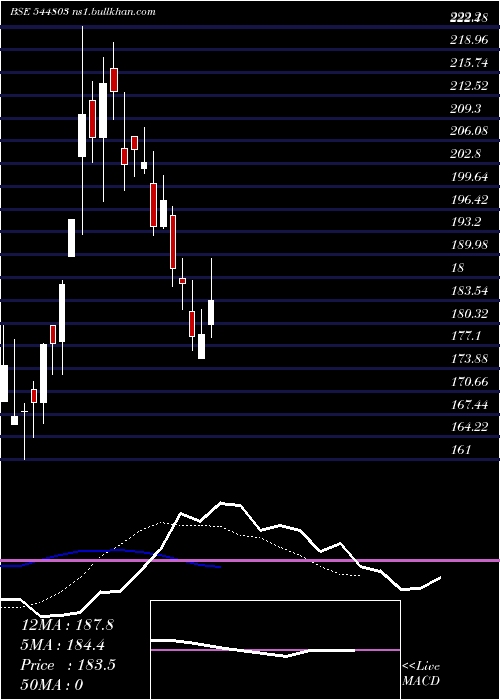Click the 12MA : 187.8 readout
The image size is (500, 700).
(x=67, y=625)
